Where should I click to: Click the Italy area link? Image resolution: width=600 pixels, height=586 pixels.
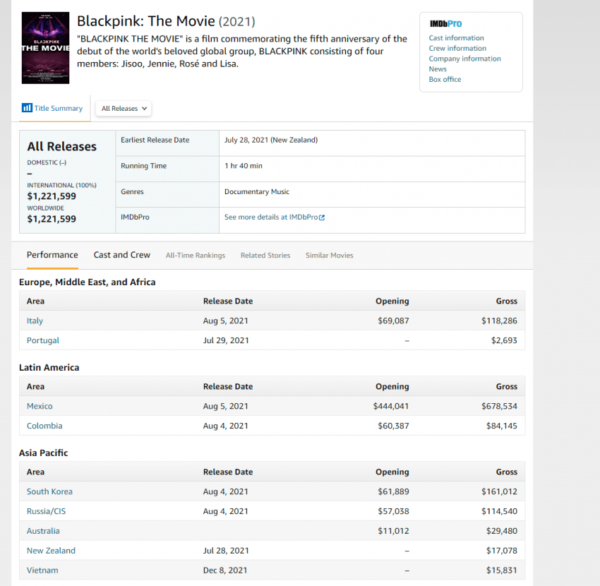35,321
